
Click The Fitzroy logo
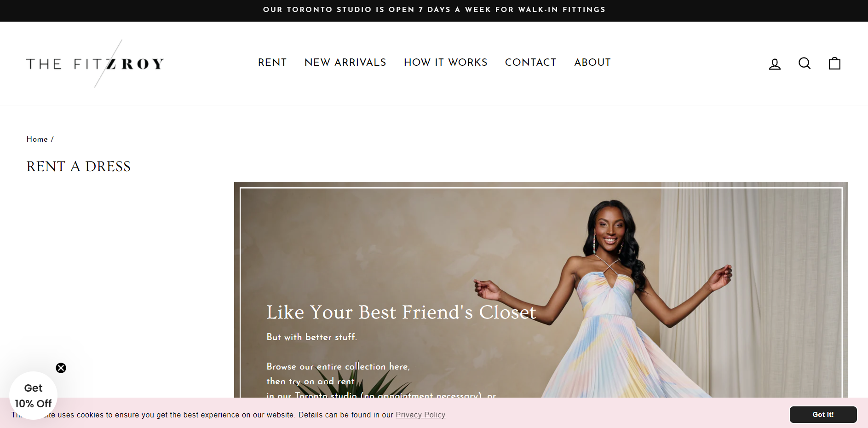pos(95,64)
